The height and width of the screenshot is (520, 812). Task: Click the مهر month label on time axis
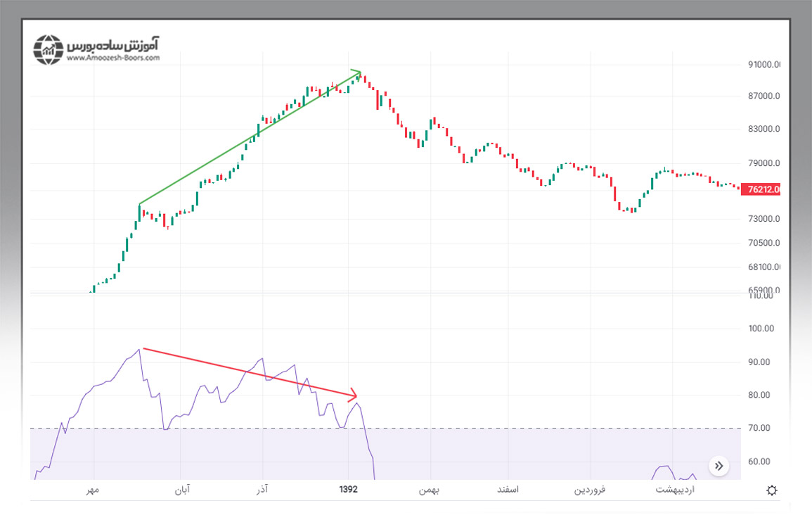click(93, 489)
